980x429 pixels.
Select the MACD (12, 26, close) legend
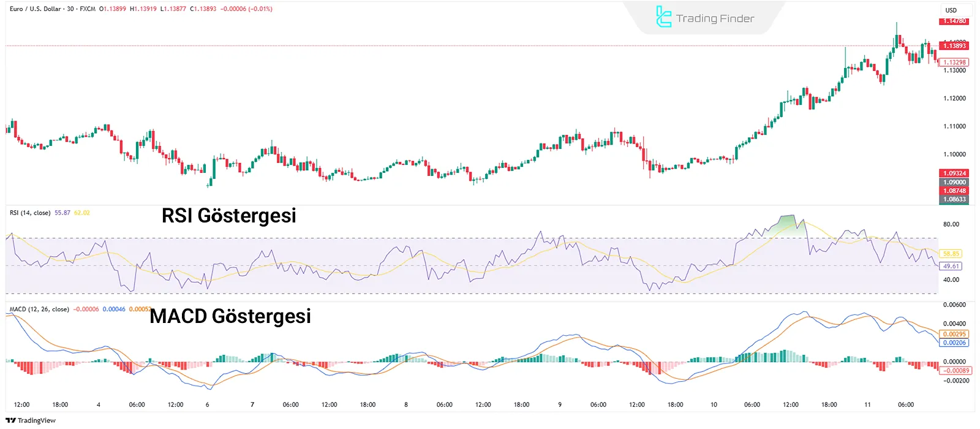(x=39, y=309)
